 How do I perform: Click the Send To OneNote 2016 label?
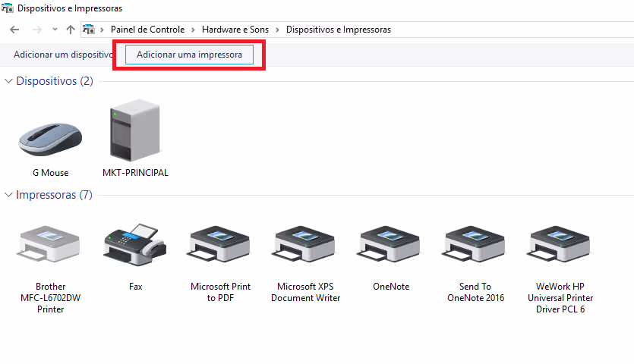(475, 292)
